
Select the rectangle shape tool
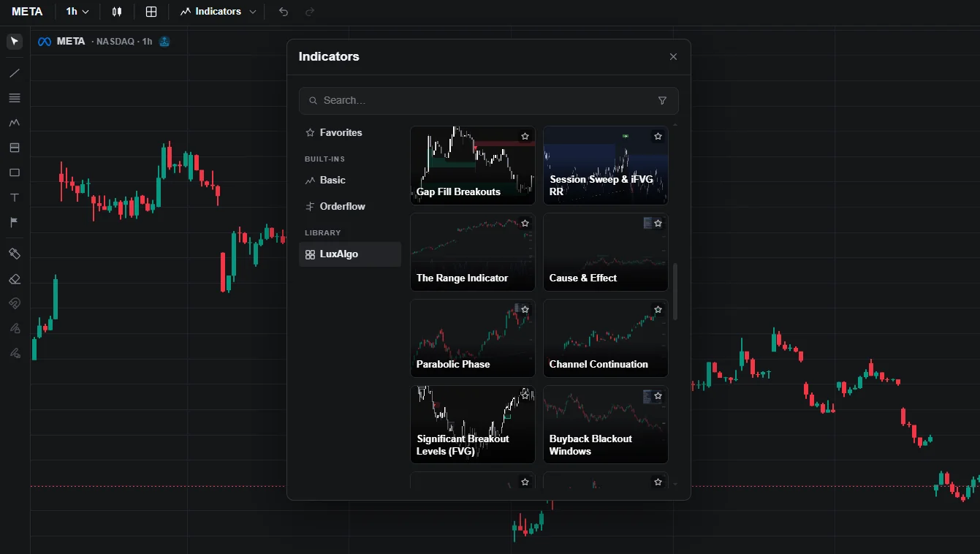[15, 172]
